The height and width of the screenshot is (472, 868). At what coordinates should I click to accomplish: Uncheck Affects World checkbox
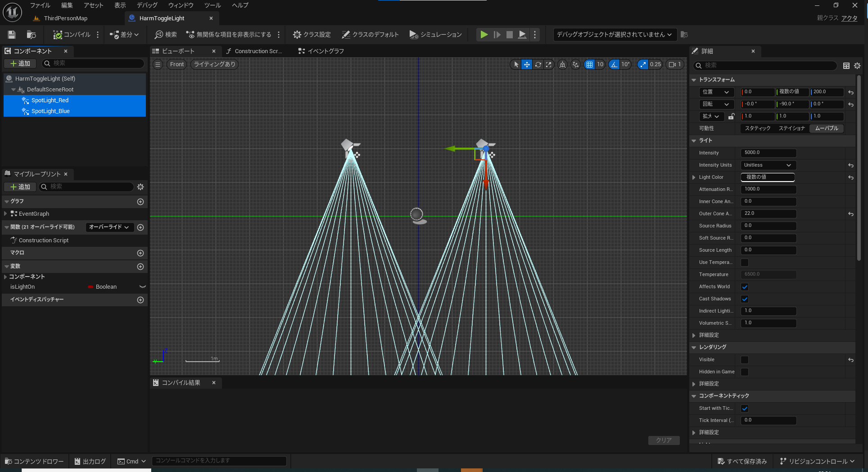[745, 287]
